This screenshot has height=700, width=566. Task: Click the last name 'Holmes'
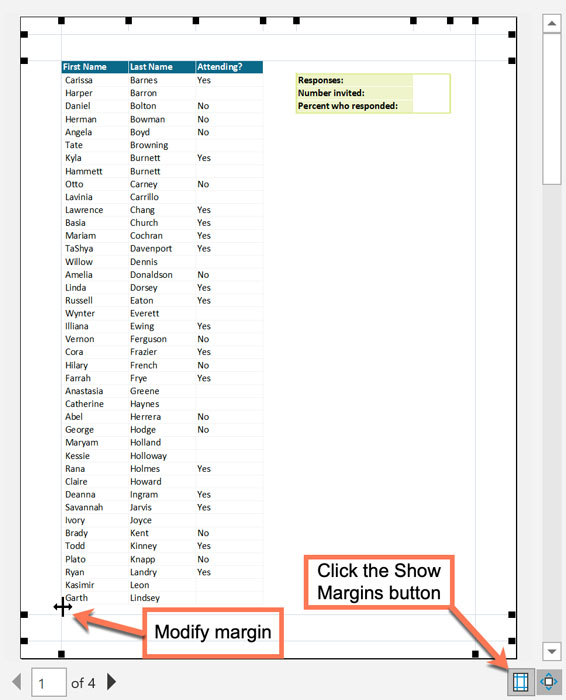(x=145, y=469)
